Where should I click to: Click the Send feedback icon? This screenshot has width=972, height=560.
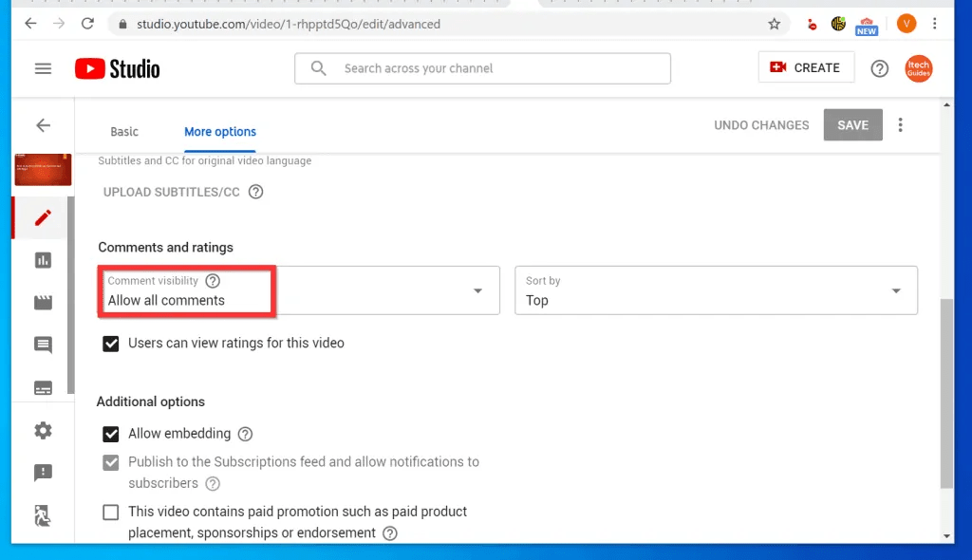coord(42,473)
